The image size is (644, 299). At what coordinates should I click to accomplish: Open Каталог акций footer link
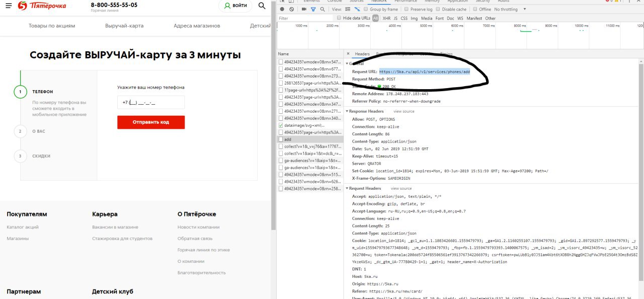pyautogui.click(x=23, y=227)
